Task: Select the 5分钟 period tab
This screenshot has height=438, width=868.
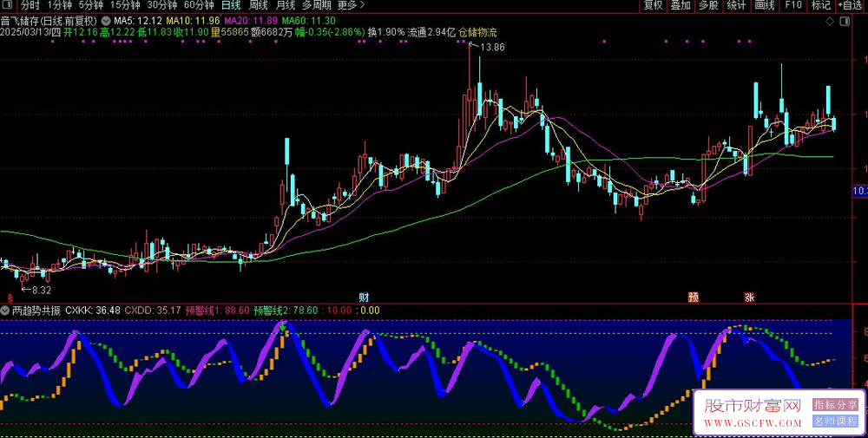Action: tap(93, 5)
